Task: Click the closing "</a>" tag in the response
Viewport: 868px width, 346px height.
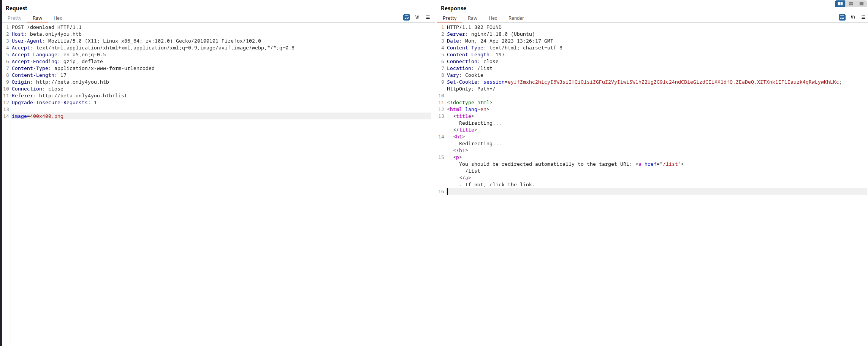Action: (465, 178)
